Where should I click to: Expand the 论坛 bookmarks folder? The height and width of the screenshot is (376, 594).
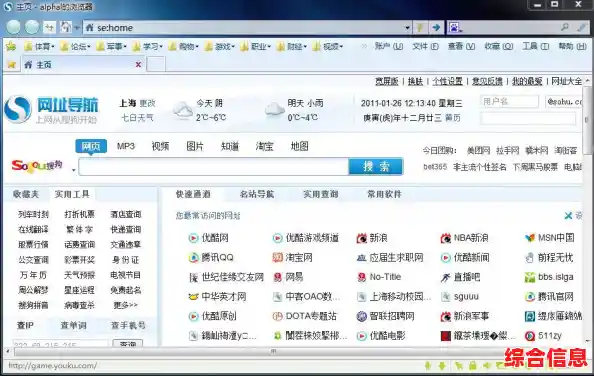pyautogui.click(x=75, y=47)
